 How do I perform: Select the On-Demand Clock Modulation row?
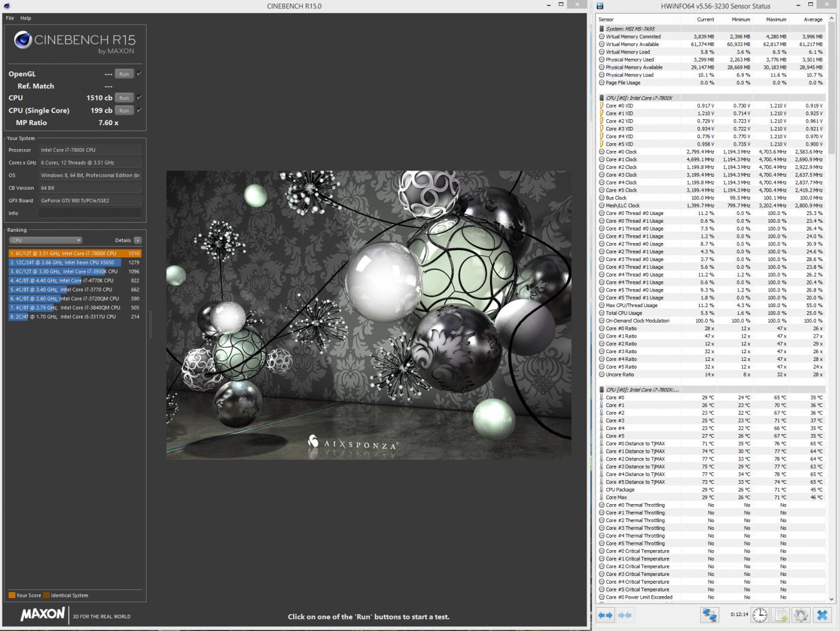[x=712, y=321]
